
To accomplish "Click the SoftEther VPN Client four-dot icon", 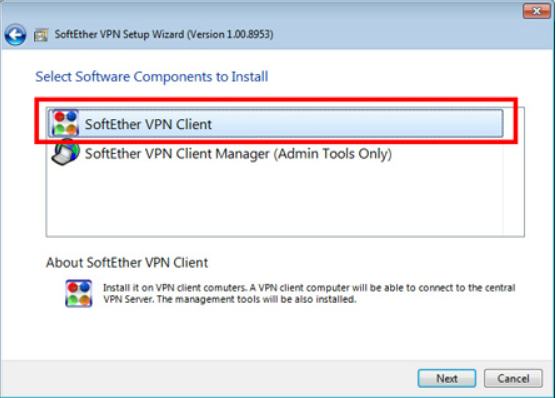I will coord(65,123).
